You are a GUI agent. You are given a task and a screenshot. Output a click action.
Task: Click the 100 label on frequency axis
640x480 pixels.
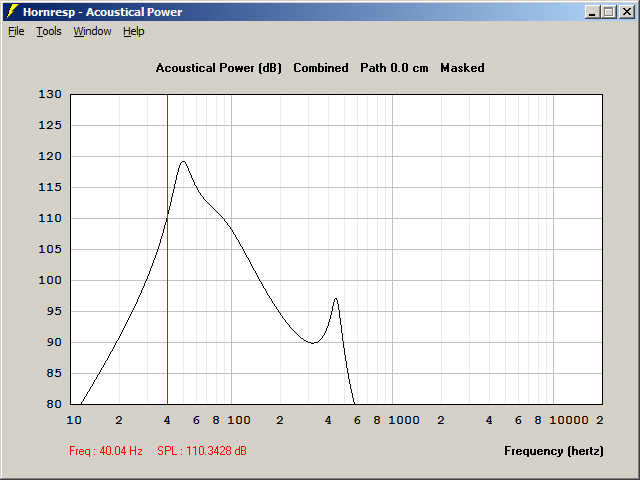pos(239,420)
